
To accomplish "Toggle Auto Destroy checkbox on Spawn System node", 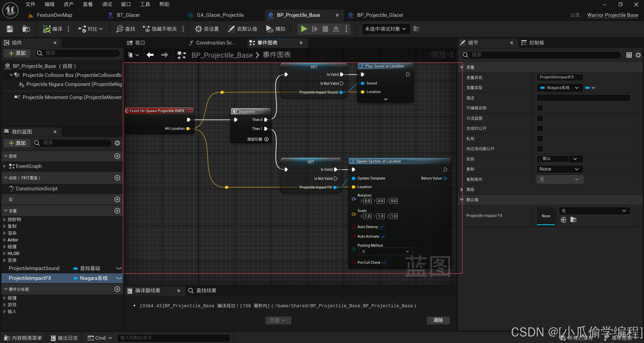I will click(382, 227).
